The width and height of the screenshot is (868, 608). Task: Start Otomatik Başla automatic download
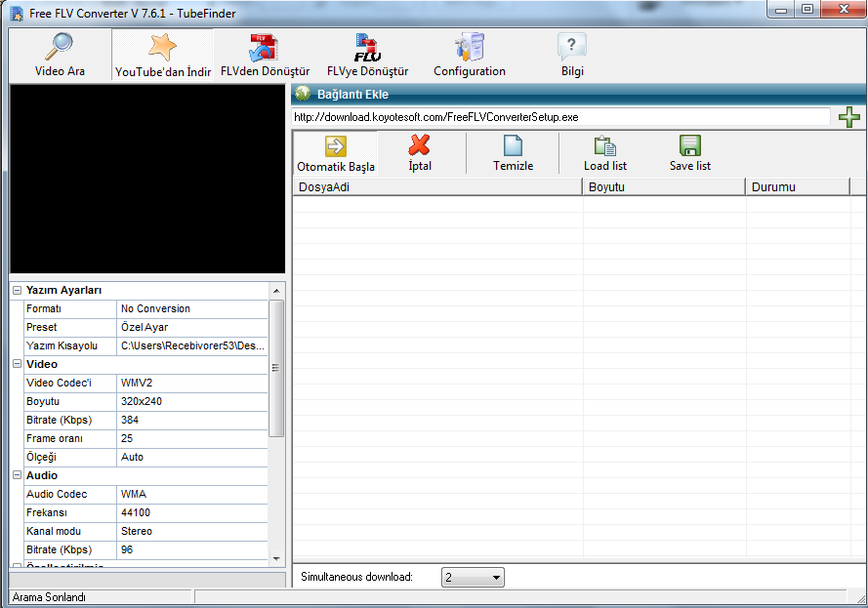[x=336, y=153]
